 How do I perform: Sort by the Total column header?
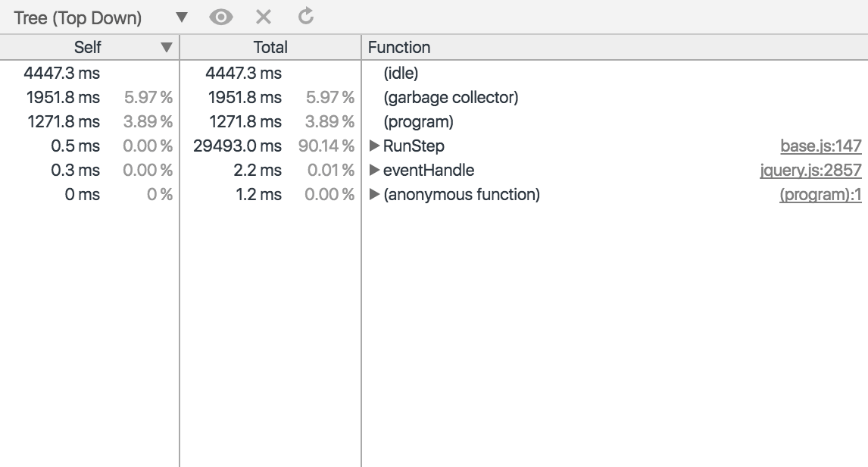[270, 47]
